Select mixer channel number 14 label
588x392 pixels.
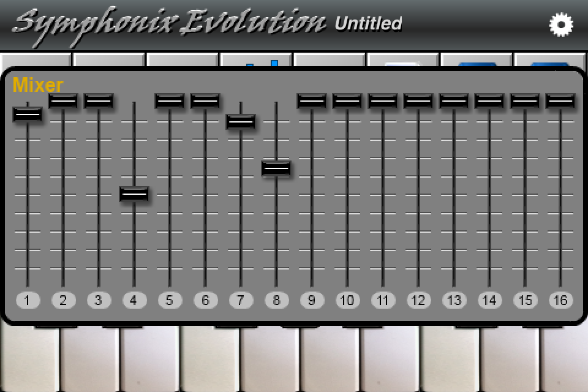(490, 300)
